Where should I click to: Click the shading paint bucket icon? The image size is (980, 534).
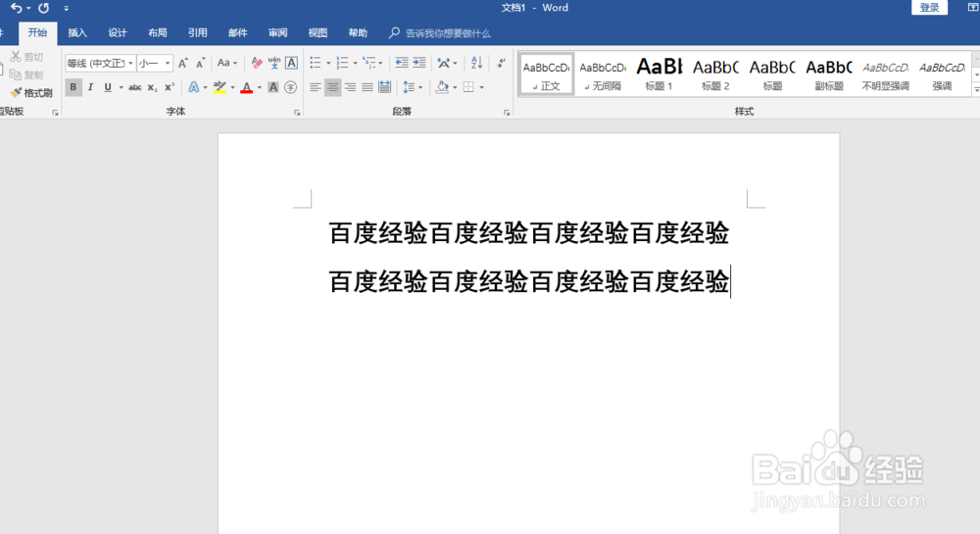[x=443, y=87]
